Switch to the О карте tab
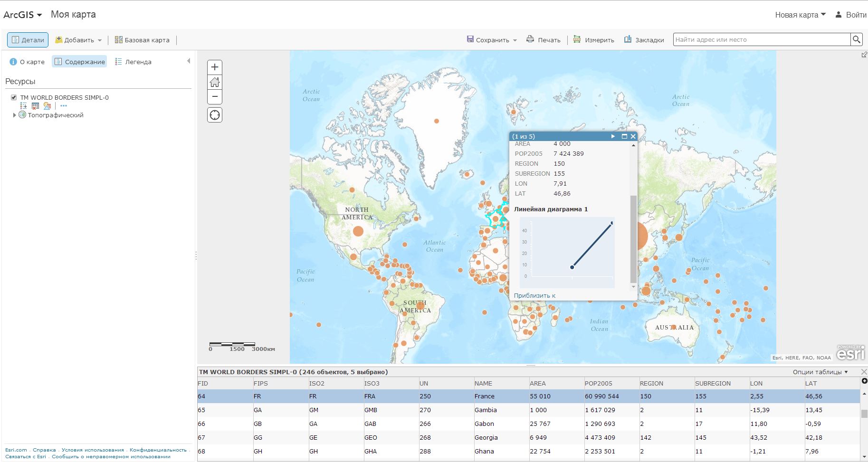Viewport: 868px width, 462px height. click(27, 62)
